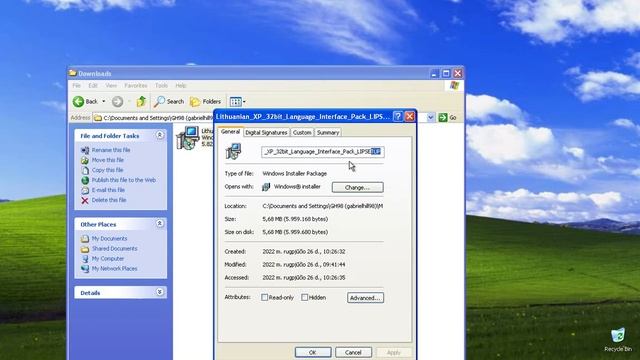The image size is (640, 360).
Task: Open the Back history dropdown arrow
Action: pyautogui.click(x=103, y=101)
